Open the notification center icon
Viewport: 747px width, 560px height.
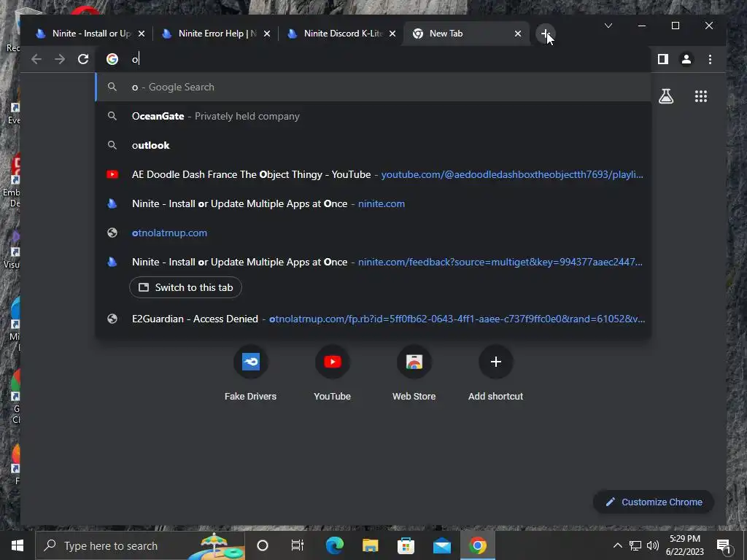724,545
